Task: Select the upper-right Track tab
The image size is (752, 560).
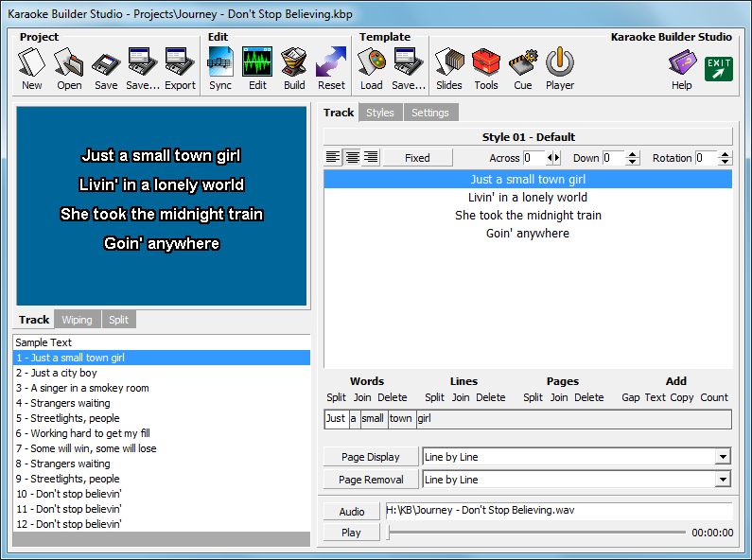Action: 339,113
